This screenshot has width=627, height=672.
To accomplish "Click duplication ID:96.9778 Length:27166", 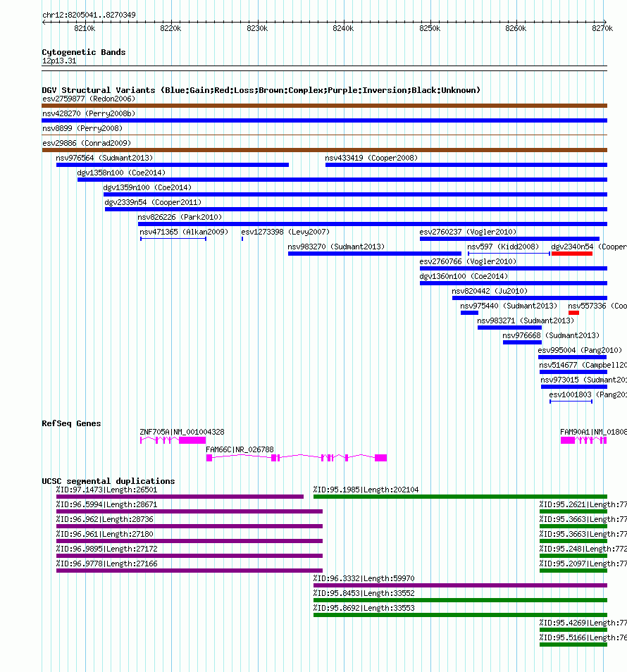I will [189, 571].
